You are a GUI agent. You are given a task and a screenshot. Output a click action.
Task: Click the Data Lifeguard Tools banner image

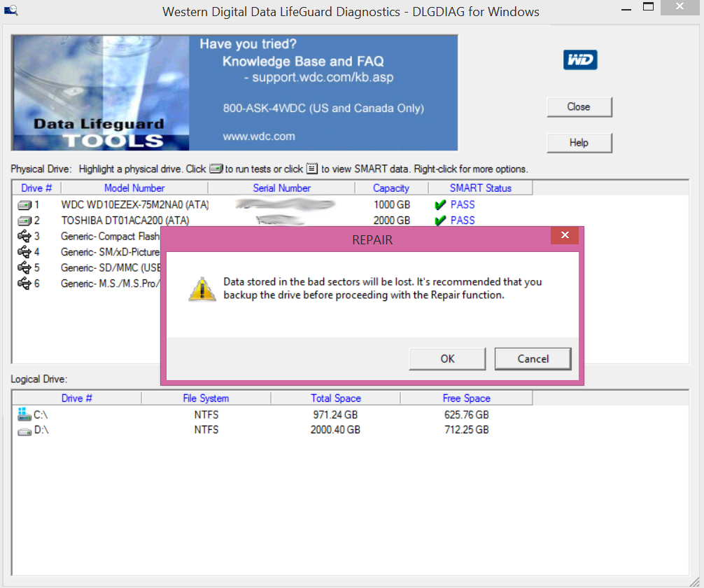point(101,93)
